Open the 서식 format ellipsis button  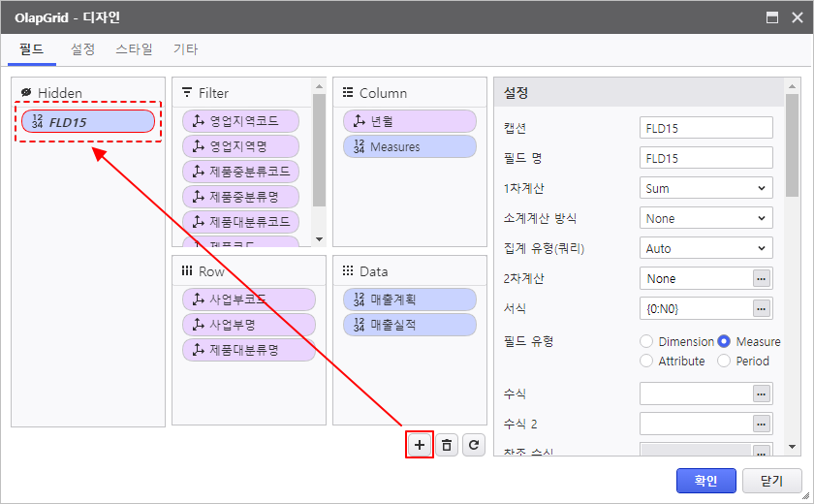[x=763, y=309]
